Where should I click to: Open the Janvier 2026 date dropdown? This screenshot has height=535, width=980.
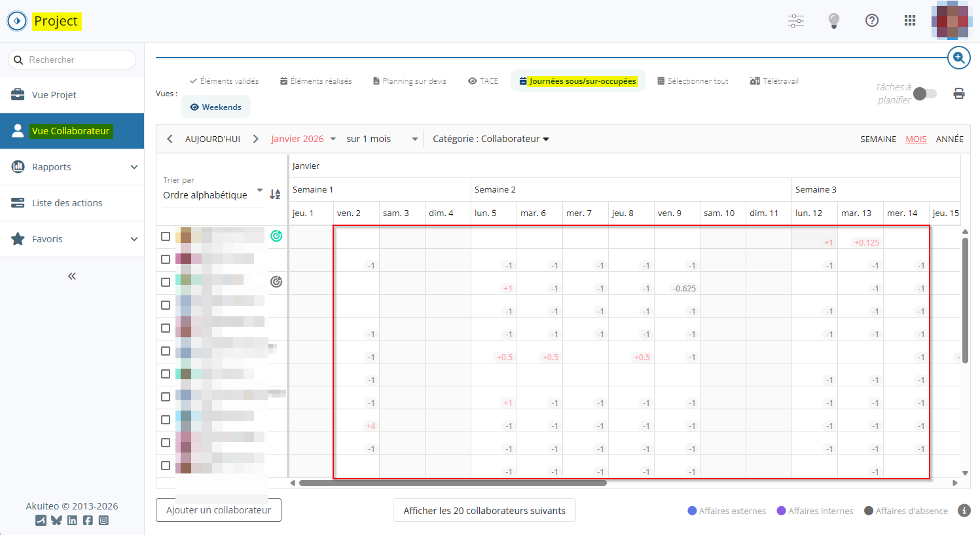coord(303,139)
